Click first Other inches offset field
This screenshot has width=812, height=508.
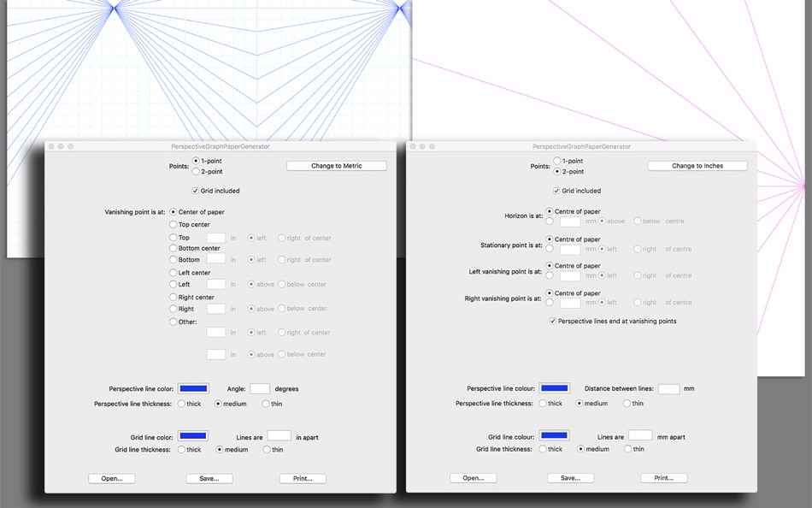point(216,333)
